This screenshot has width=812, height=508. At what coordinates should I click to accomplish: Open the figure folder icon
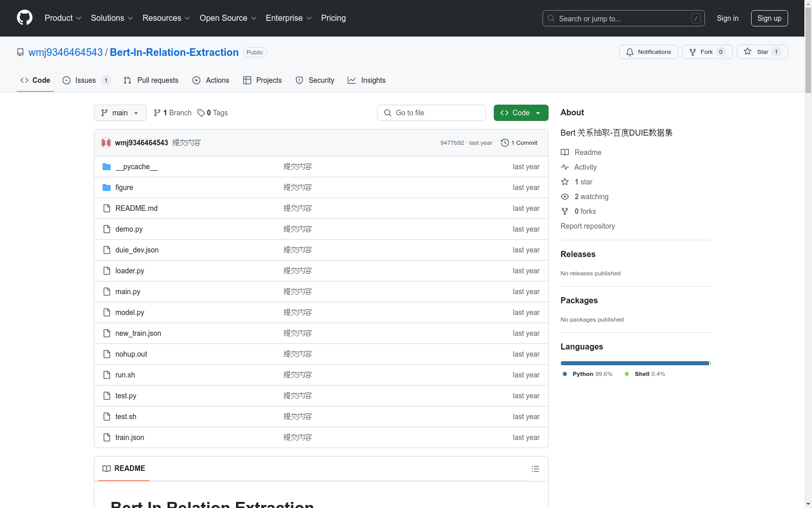coord(107,187)
